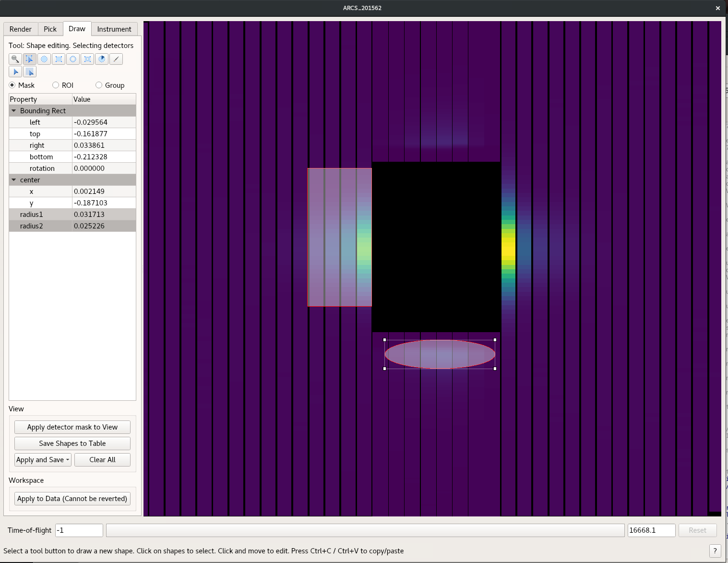Click the disabled Reset button
This screenshot has height=563, width=728.
pyautogui.click(x=698, y=530)
